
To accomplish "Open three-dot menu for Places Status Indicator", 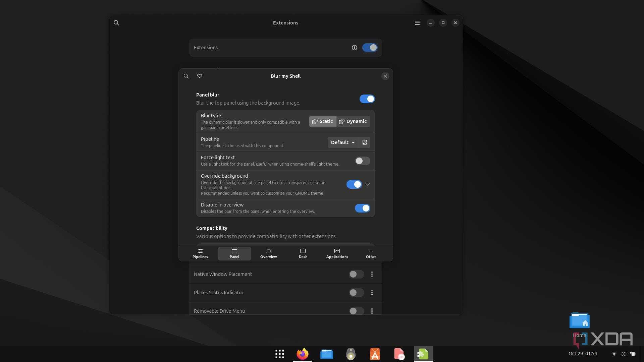I will tap(372, 293).
